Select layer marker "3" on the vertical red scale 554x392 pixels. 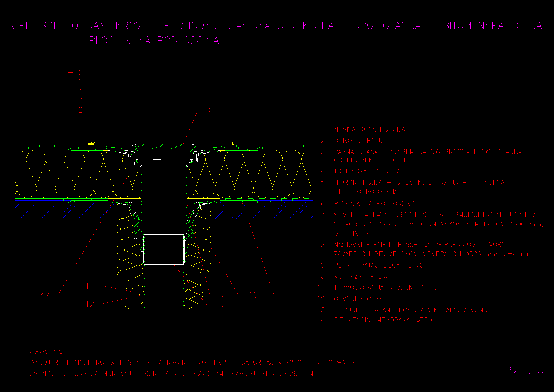click(x=81, y=100)
